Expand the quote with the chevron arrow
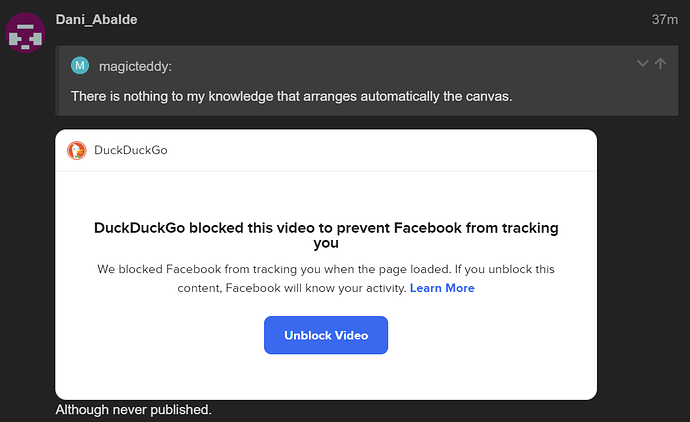690x422 pixels. (x=643, y=64)
